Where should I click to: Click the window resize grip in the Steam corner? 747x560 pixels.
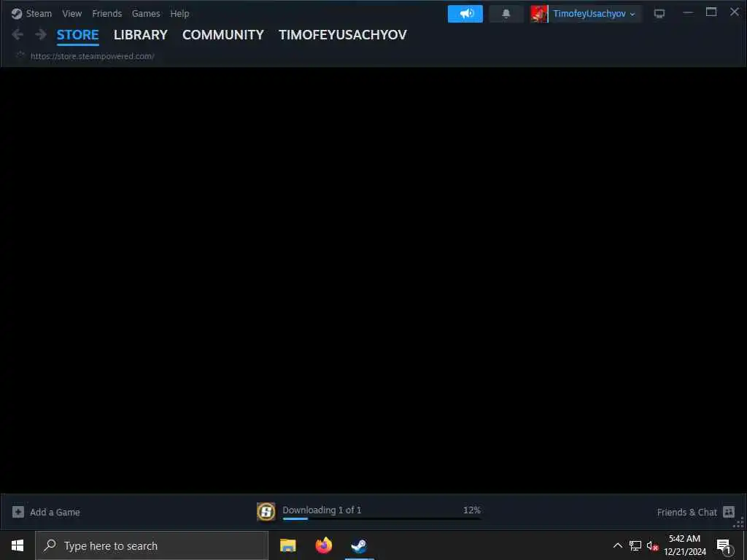pos(739,523)
